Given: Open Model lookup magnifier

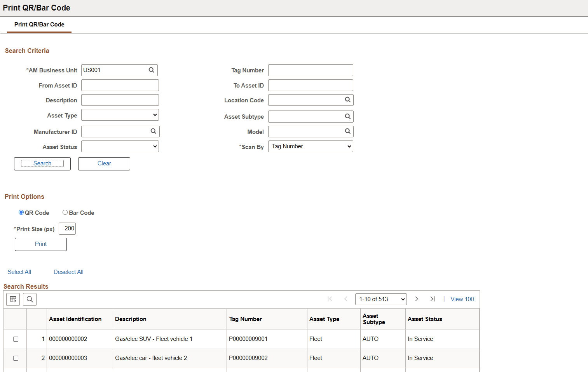Looking at the screenshot, I should (x=348, y=132).
